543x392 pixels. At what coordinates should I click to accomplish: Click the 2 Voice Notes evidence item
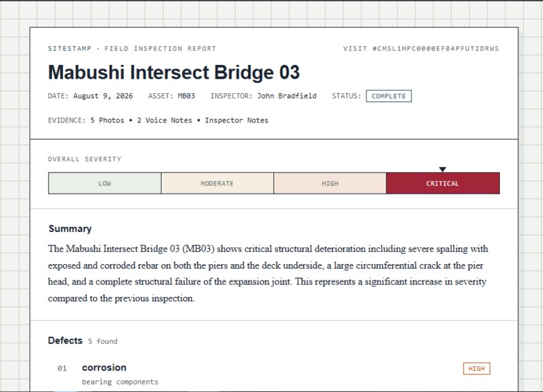tap(164, 120)
